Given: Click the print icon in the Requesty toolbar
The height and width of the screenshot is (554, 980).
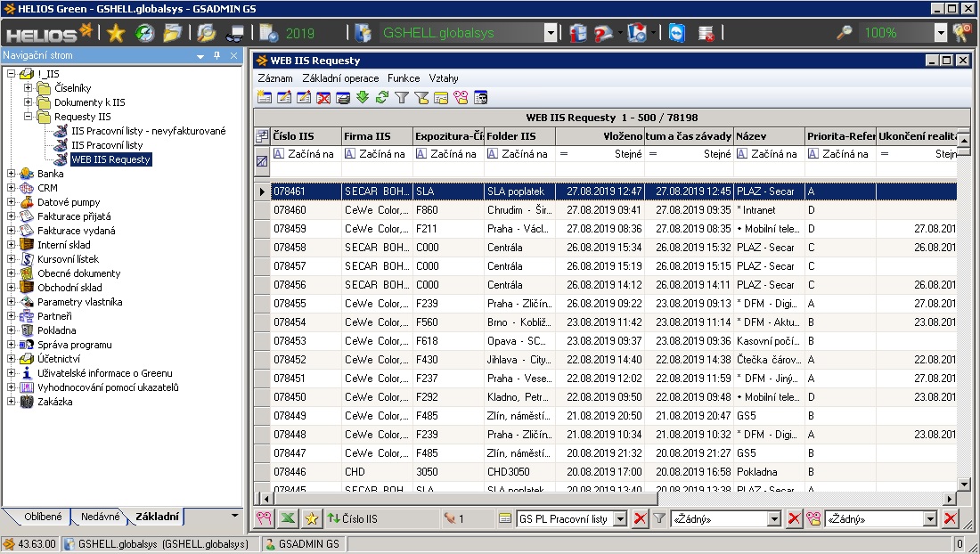Looking at the screenshot, I should (343, 97).
